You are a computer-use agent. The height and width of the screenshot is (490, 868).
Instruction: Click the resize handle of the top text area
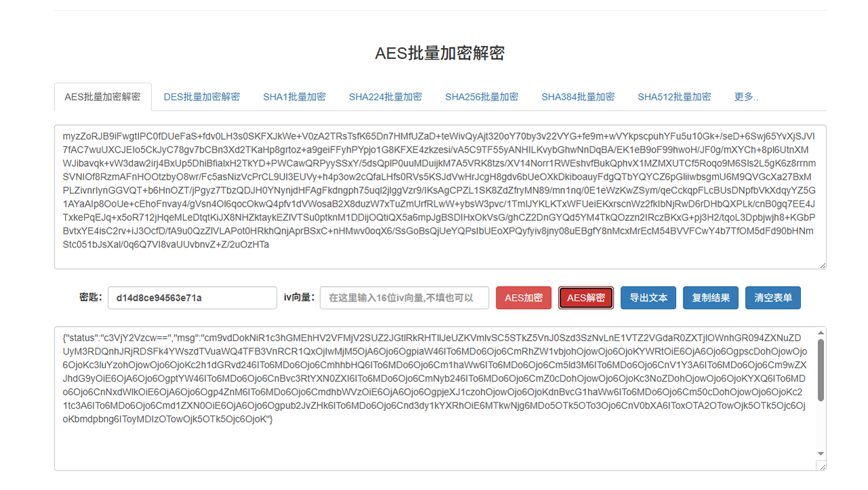(823, 265)
